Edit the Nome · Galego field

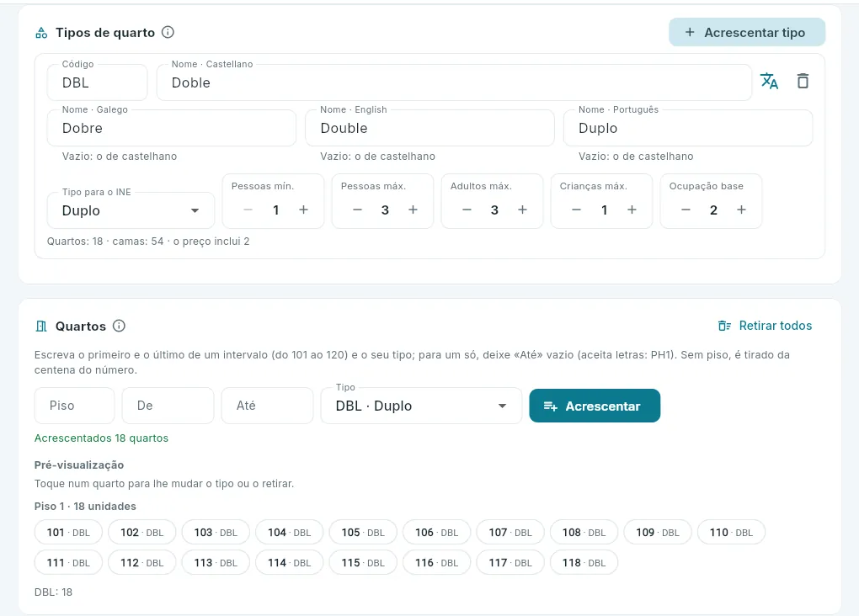click(x=172, y=128)
